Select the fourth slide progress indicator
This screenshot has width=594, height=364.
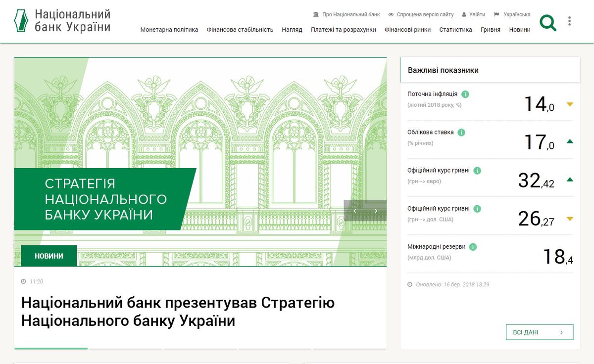275,349
